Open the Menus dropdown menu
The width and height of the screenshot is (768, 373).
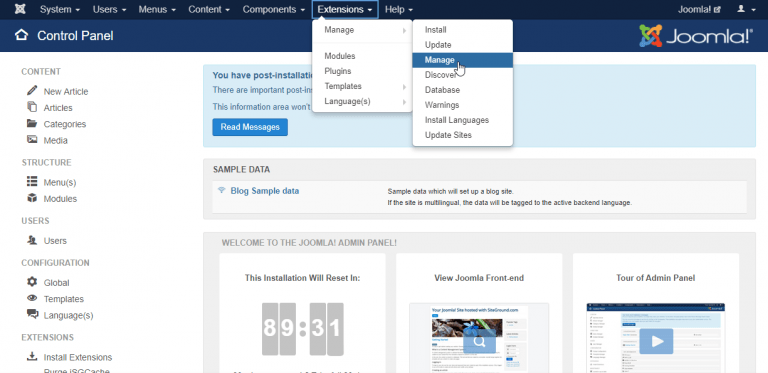pos(157,9)
